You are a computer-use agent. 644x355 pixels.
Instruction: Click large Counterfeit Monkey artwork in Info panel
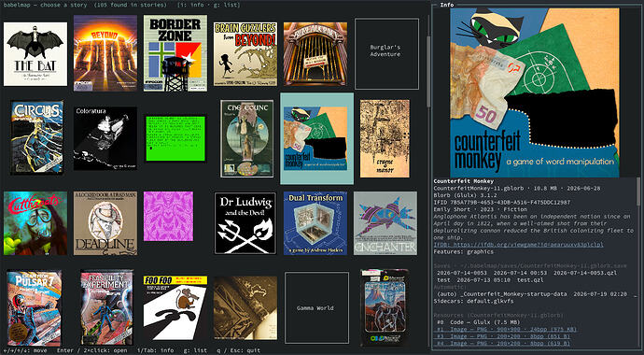point(535,92)
